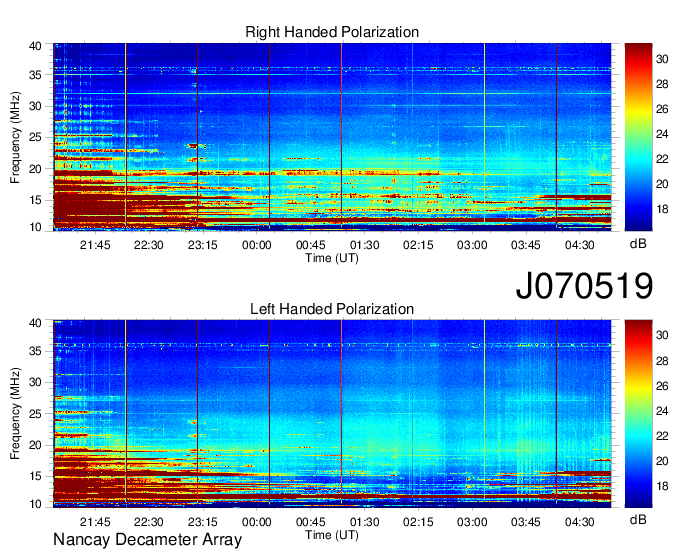Viewport: 680px width, 552px height.
Task: Click the "dB" unit under Right Handed colorbar
Action: coord(638,244)
